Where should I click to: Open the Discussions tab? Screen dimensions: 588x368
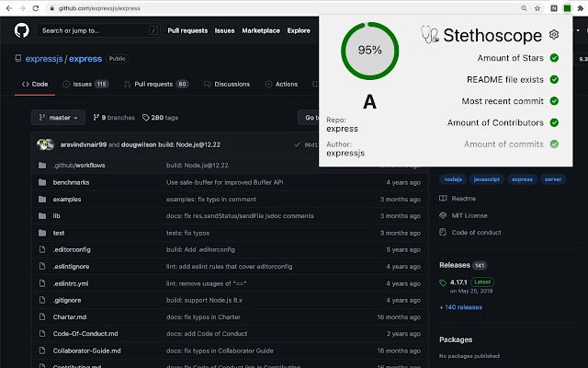[227, 84]
